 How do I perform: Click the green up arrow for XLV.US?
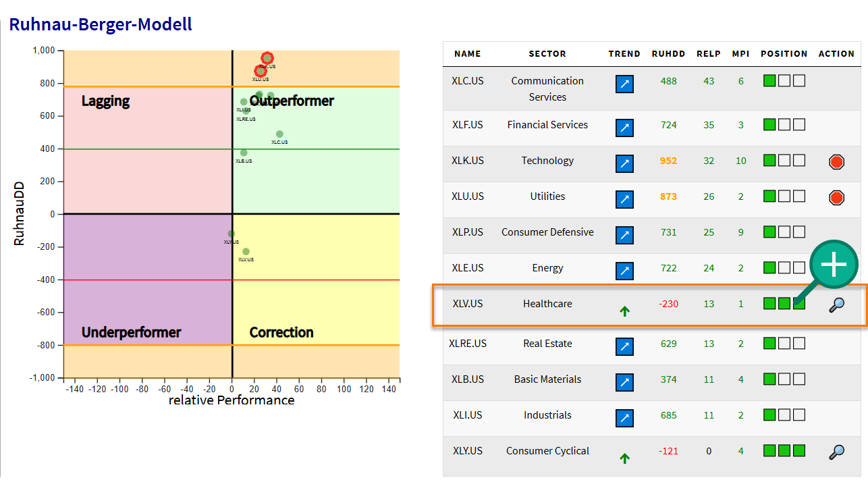(x=624, y=311)
